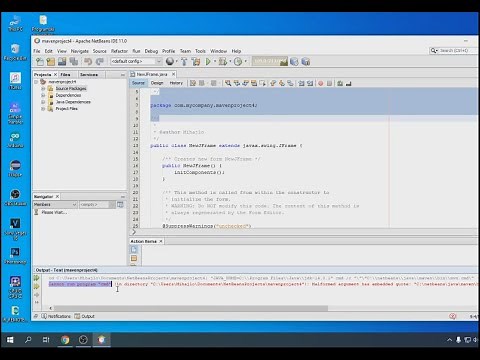Open the Run Project dropdown arrow

(x=214, y=61)
